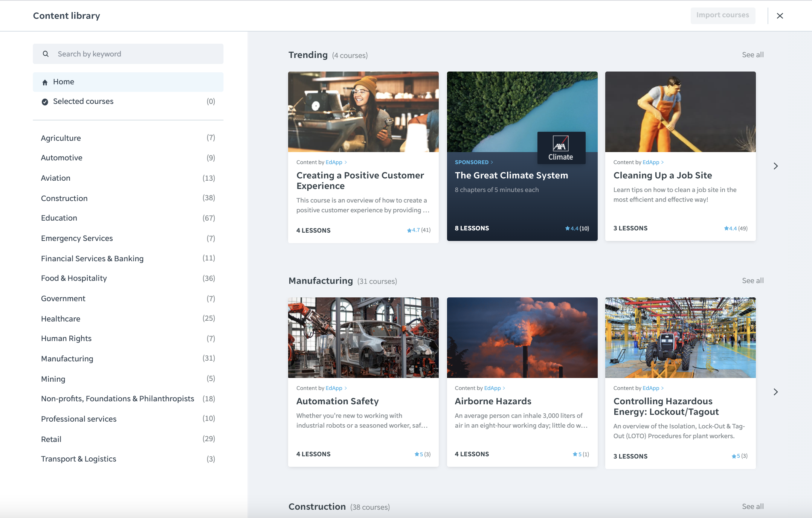Screen dimensions: 812x518
Task: Click title Cleaning Up a Job Site
Action: pyautogui.click(x=662, y=175)
